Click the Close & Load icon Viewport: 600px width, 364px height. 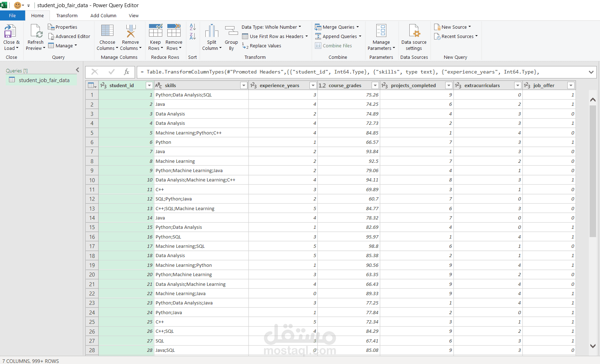[x=10, y=32]
